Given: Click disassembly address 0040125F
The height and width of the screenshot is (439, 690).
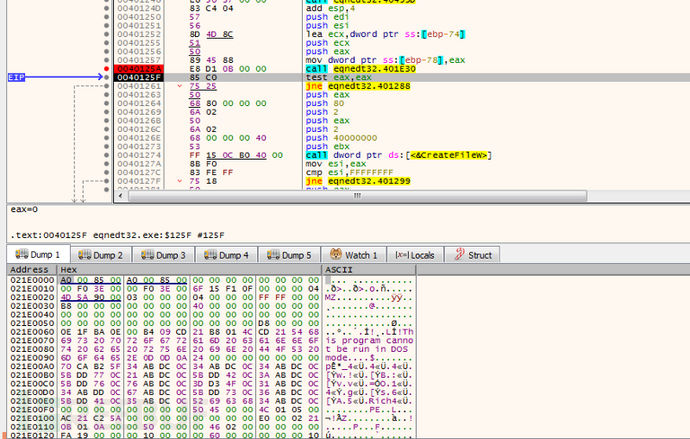Looking at the screenshot, I should [x=139, y=77].
